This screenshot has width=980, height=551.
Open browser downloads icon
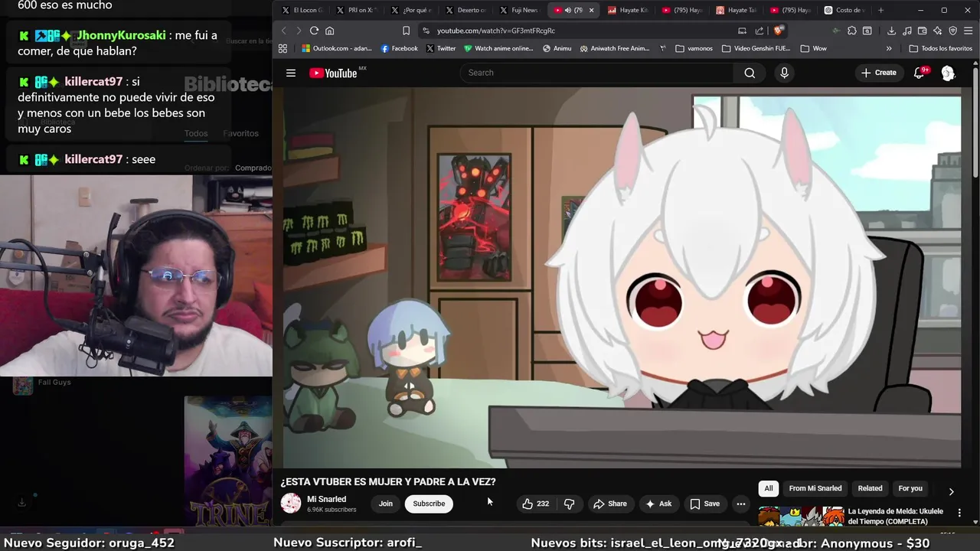pyautogui.click(x=891, y=31)
